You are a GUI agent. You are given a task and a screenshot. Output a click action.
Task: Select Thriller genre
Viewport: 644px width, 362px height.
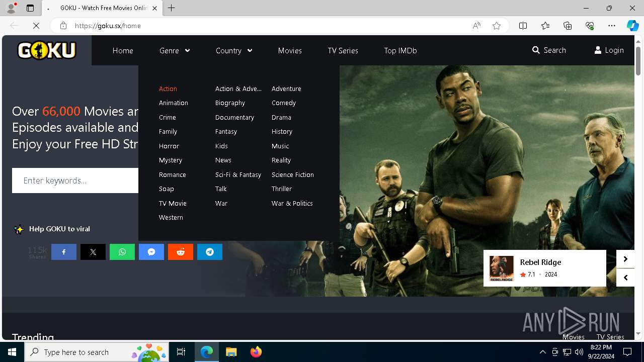point(282,189)
